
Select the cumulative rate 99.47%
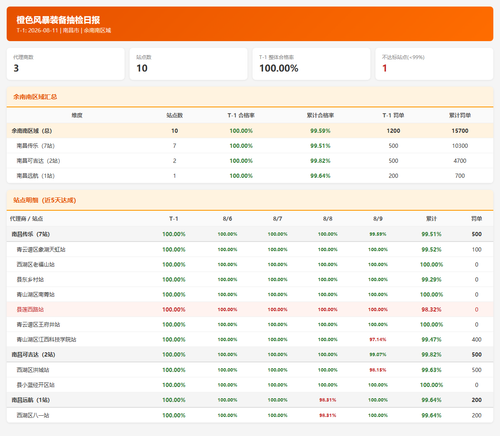(431, 339)
